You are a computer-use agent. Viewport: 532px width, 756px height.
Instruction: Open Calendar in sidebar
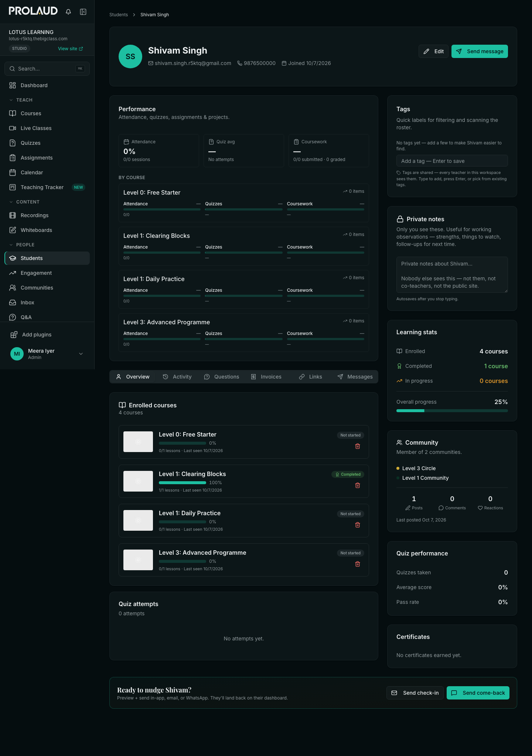(47, 172)
